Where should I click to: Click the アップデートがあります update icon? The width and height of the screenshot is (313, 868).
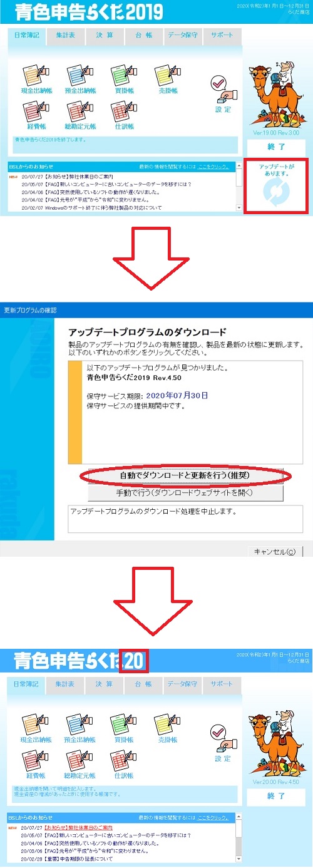tap(275, 194)
